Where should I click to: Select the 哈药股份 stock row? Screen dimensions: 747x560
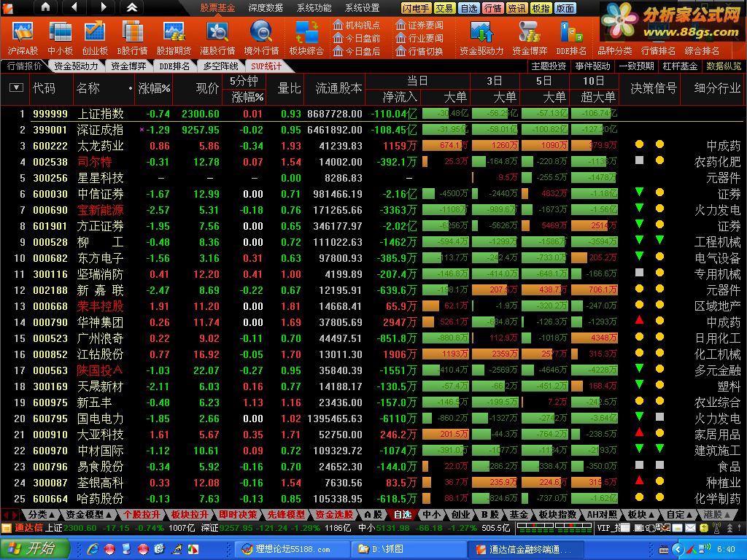tap(373, 499)
